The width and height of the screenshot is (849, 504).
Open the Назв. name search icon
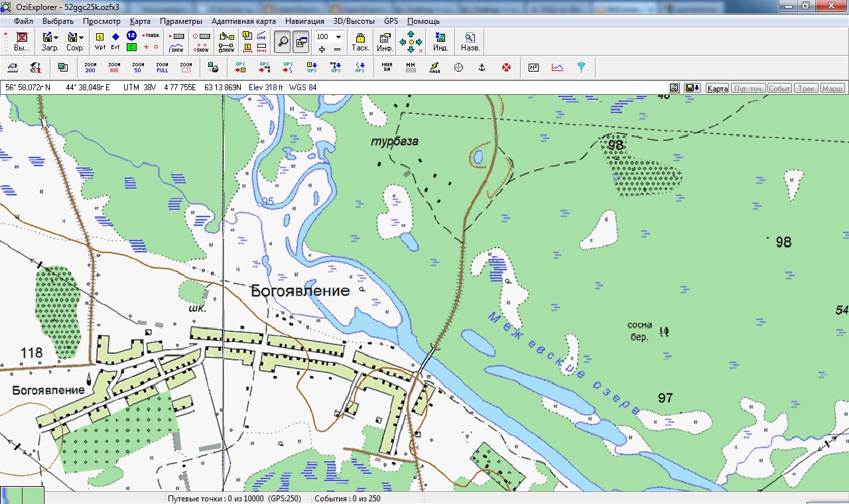tap(470, 42)
